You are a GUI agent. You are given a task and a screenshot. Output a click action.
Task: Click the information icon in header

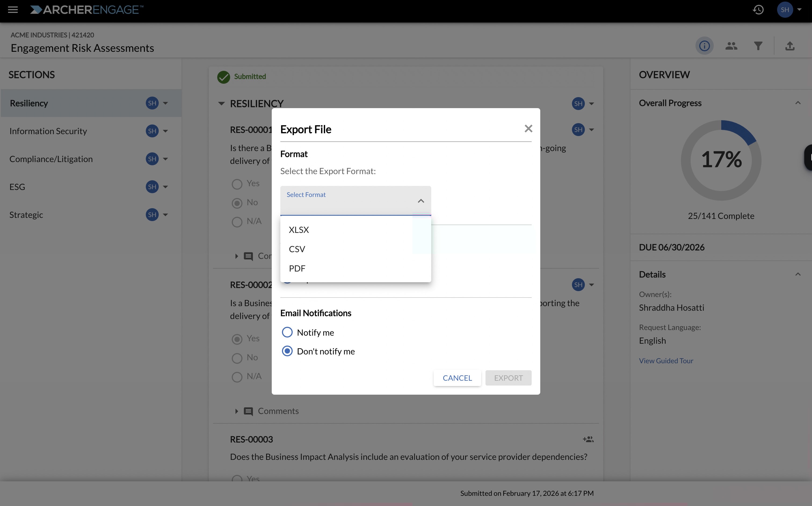point(704,46)
